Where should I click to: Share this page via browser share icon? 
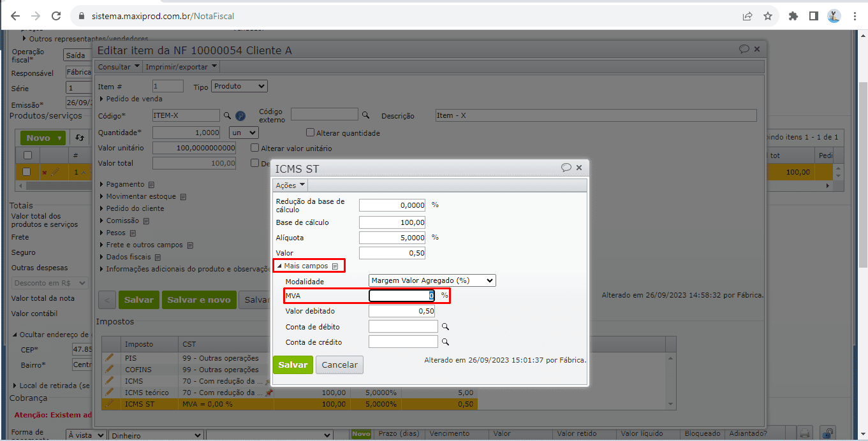coord(747,16)
